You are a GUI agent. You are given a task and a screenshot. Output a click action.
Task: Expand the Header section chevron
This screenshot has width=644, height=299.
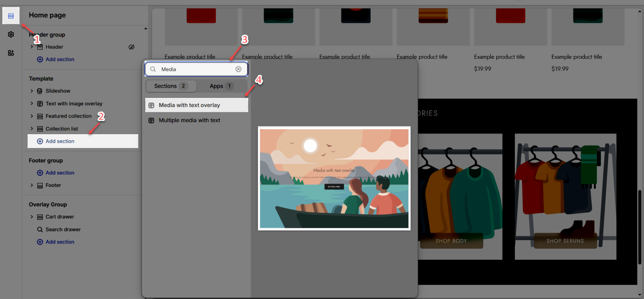pos(32,47)
